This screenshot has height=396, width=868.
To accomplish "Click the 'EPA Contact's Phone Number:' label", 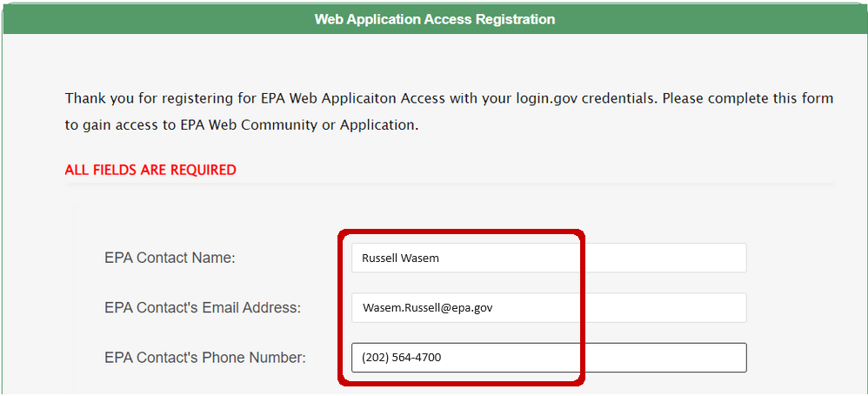I will [204, 358].
